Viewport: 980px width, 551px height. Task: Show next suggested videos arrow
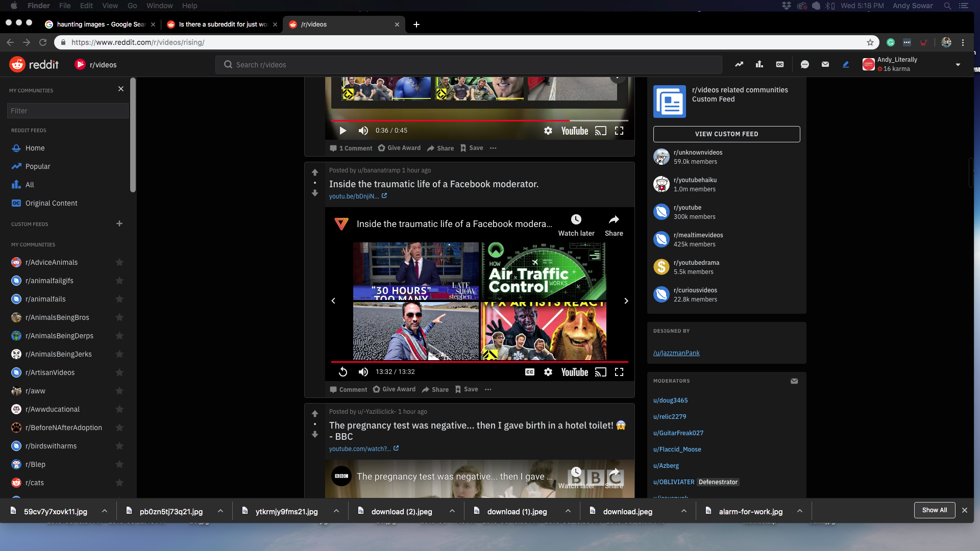click(x=626, y=301)
